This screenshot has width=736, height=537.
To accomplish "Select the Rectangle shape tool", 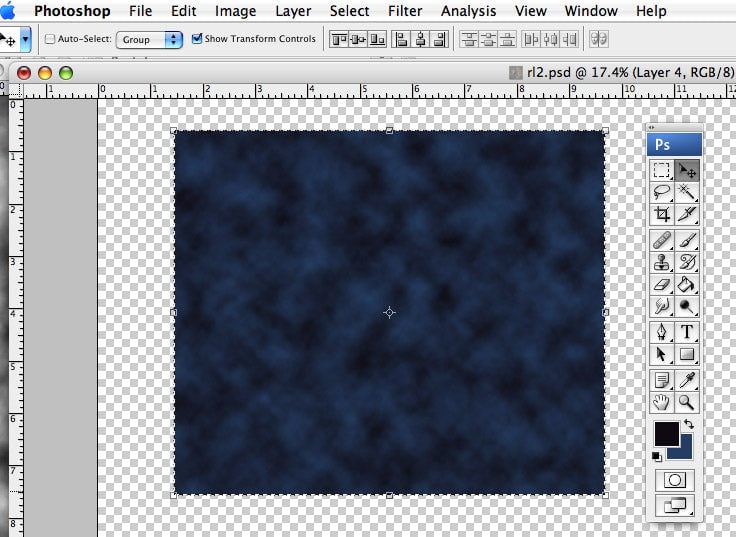I will coord(687,354).
